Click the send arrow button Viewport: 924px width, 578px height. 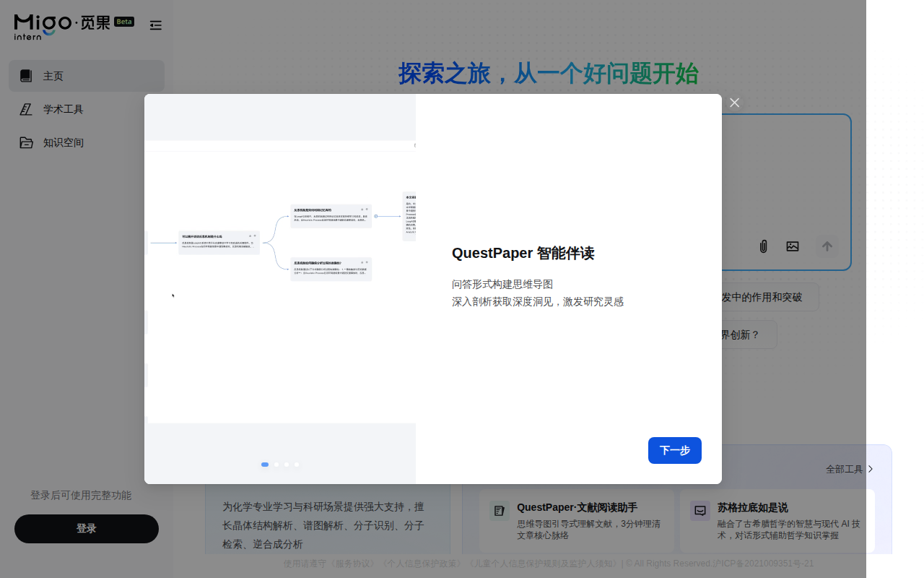coord(827,246)
